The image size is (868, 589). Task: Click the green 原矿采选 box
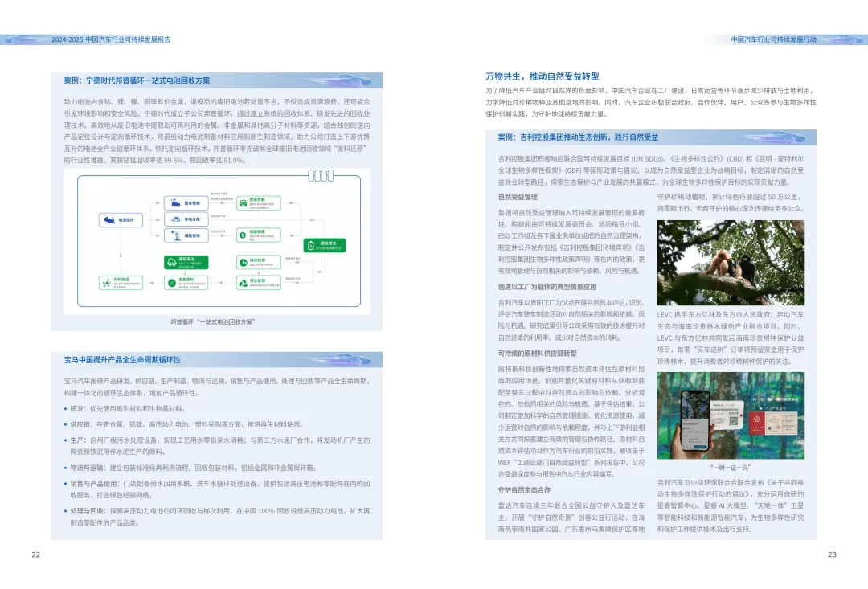186,263
